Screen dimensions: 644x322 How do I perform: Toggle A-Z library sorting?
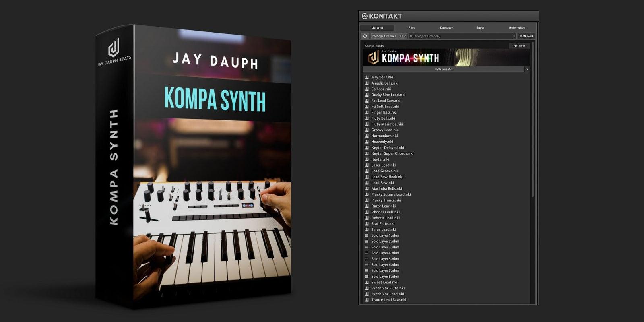[403, 36]
